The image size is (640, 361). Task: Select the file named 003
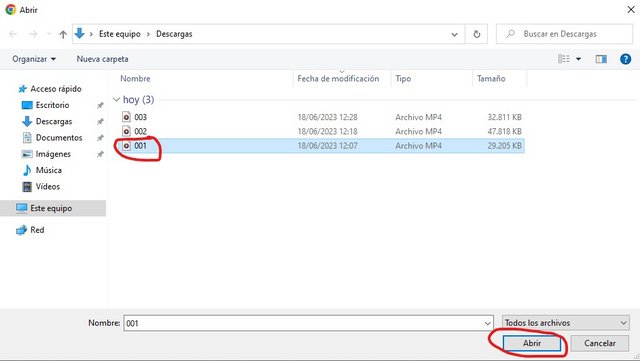click(140, 117)
